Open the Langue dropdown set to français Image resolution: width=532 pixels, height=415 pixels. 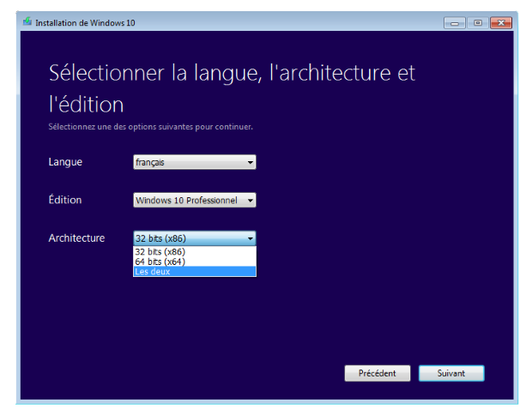(195, 162)
